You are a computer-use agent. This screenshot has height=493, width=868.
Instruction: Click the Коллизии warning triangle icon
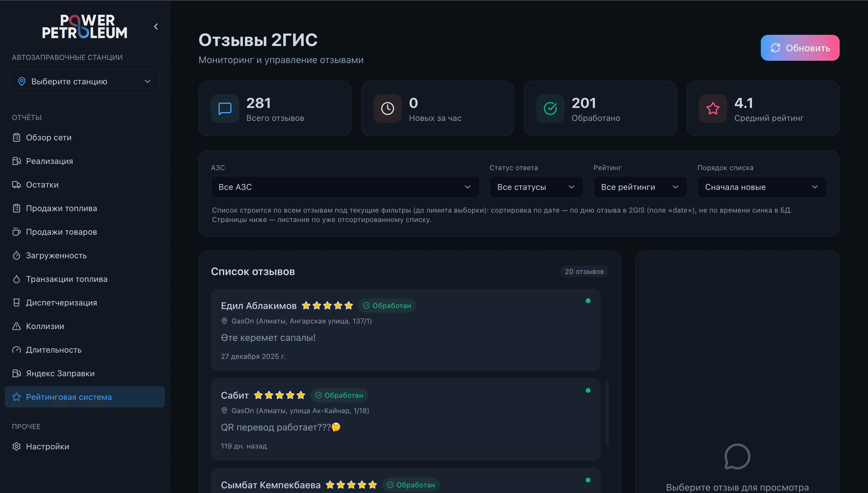[x=16, y=326]
